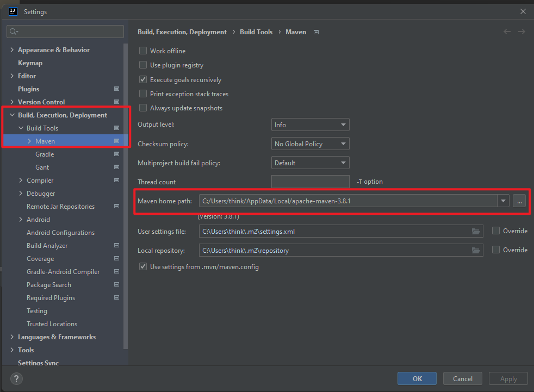Click the settings tree vertical scrollbar

(126, 196)
